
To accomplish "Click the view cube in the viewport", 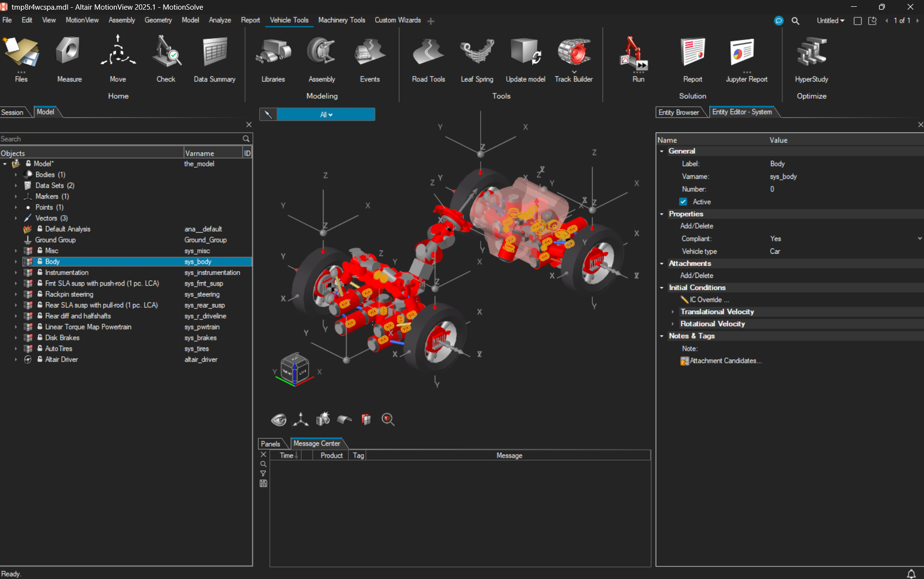I will point(294,369).
